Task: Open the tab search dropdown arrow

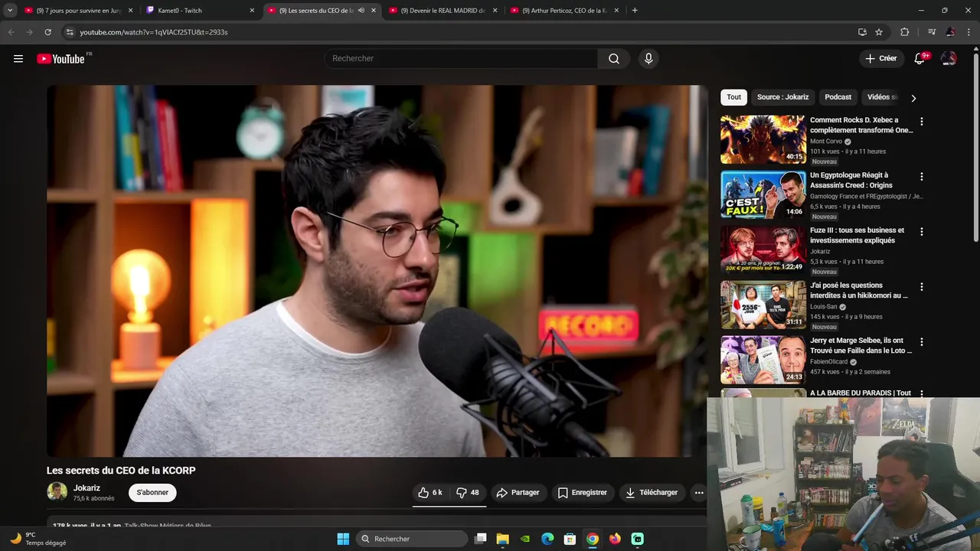Action: [x=10, y=11]
